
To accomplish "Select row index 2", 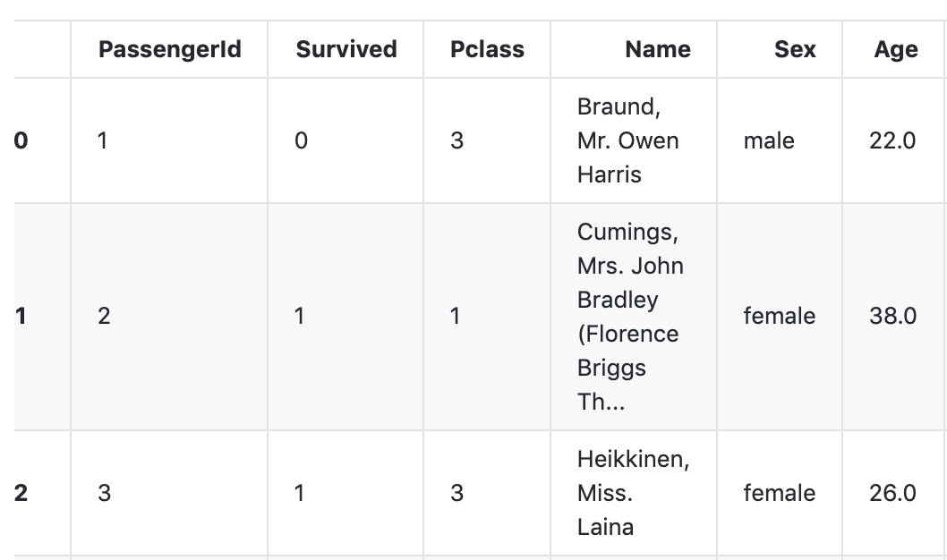I will coord(21,493).
